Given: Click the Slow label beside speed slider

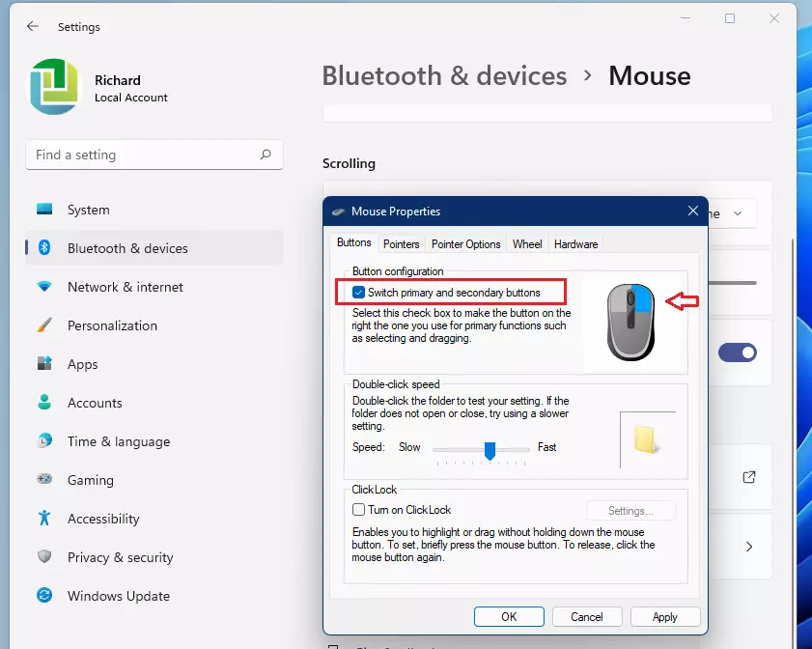Looking at the screenshot, I should point(409,447).
